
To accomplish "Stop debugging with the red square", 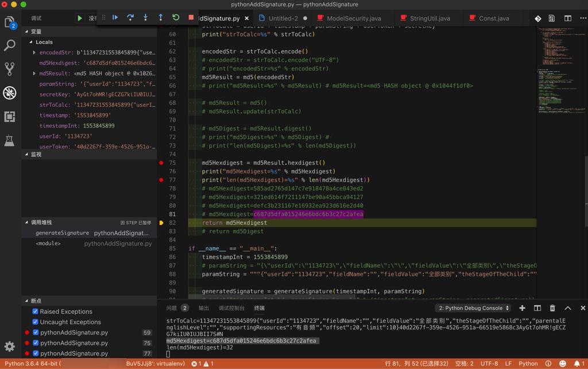I will click(x=191, y=18).
